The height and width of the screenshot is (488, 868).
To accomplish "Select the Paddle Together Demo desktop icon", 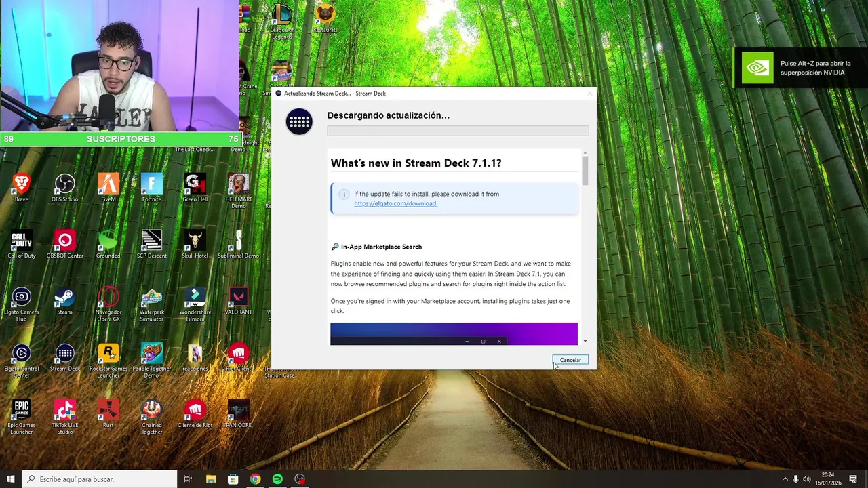I will point(152,360).
